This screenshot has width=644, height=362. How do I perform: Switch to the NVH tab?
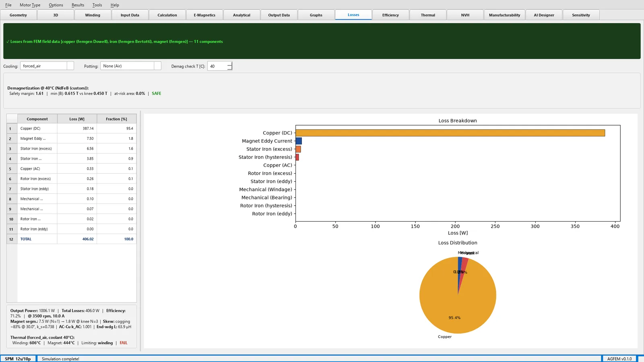tap(465, 15)
